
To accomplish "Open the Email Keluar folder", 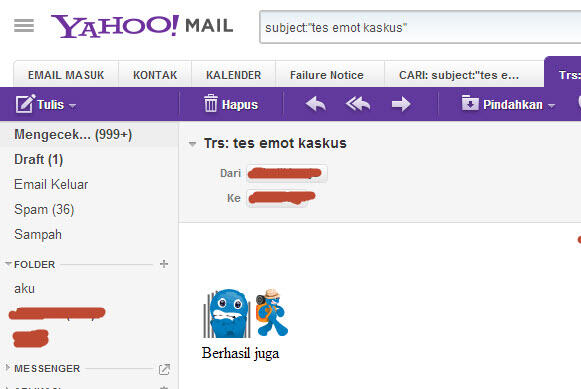I will 89,184.
